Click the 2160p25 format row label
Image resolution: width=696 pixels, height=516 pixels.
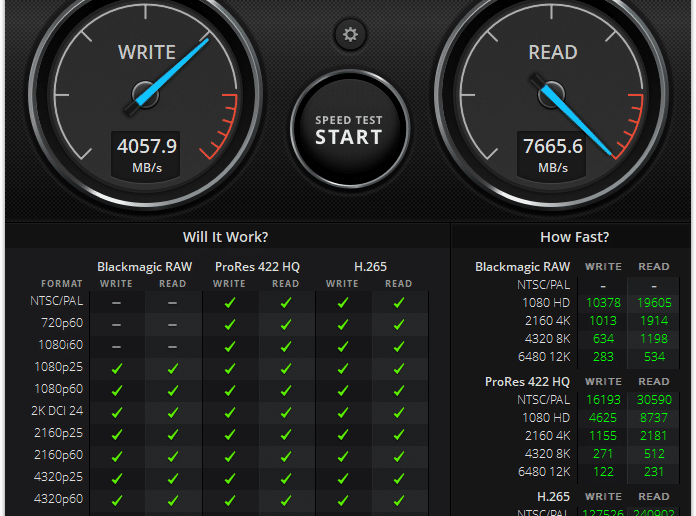tap(59, 433)
